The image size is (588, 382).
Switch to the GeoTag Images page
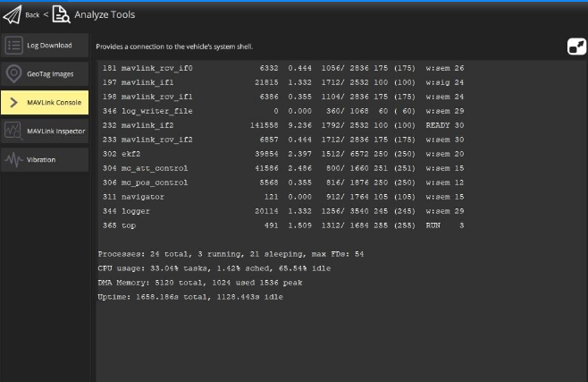(x=53, y=73)
